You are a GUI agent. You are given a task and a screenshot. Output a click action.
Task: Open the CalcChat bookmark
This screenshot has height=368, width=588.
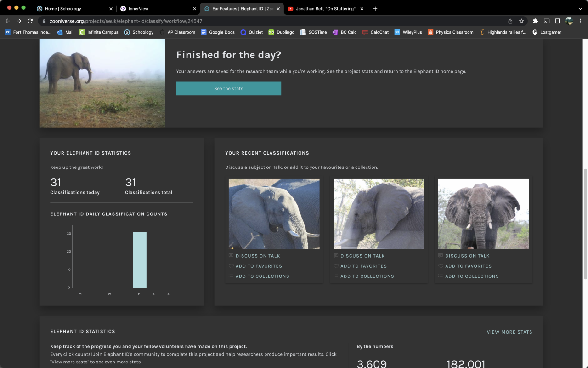tap(375, 32)
